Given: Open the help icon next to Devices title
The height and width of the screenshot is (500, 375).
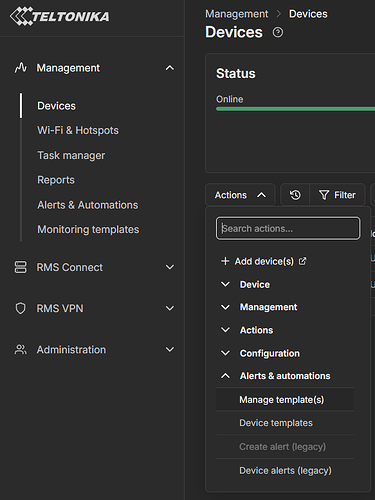Looking at the screenshot, I should (x=278, y=32).
